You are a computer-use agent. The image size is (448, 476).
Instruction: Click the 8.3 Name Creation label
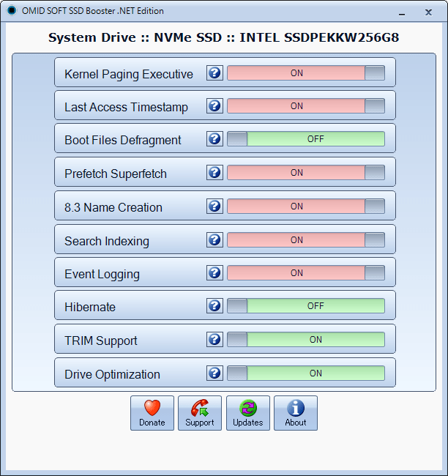coord(113,208)
